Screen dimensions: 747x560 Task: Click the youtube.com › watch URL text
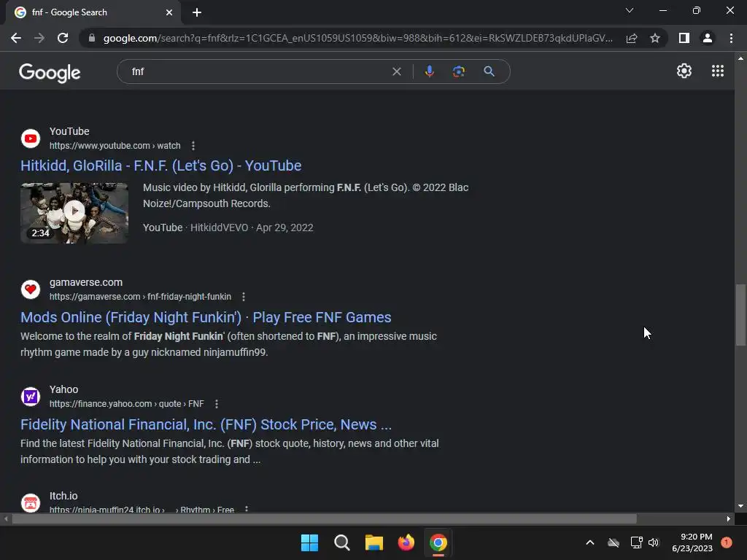[115, 146]
